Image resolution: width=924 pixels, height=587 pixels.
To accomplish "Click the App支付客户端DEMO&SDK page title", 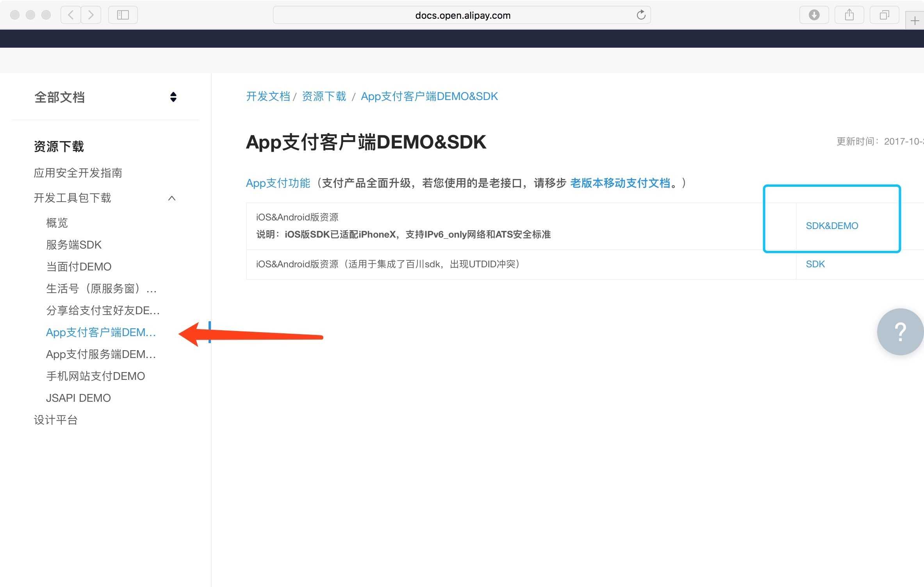I will (x=366, y=142).
